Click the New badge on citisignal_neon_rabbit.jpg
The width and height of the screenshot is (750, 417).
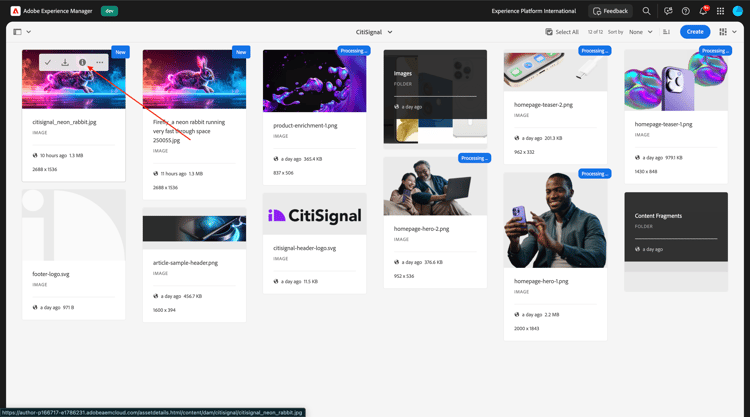(121, 52)
